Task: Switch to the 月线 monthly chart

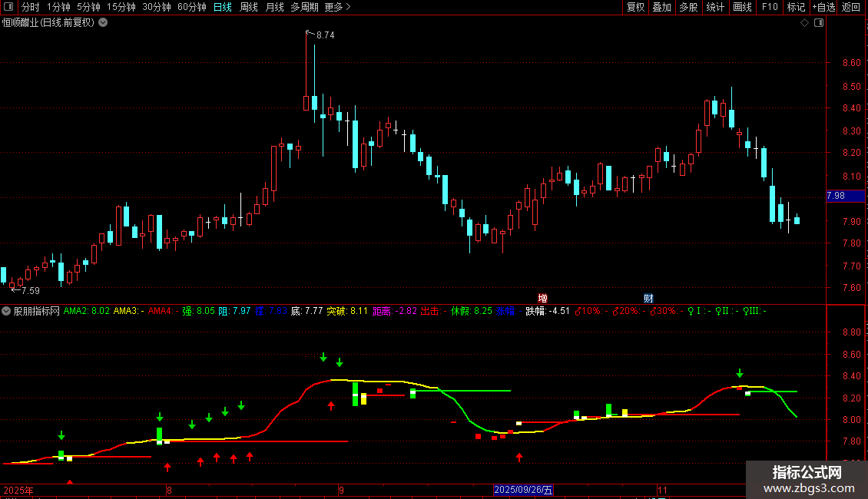Action: (x=274, y=7)
